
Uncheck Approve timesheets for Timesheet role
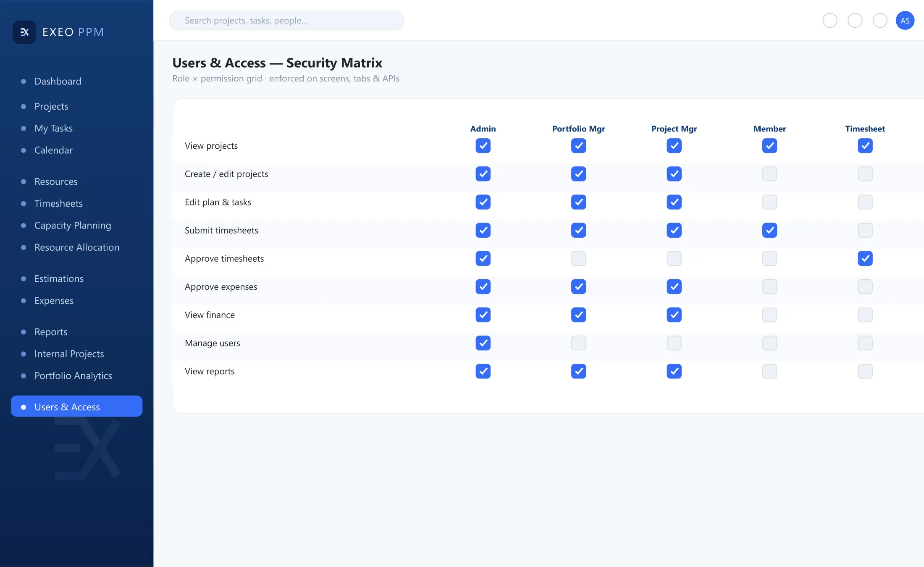(x=865, y=258)
